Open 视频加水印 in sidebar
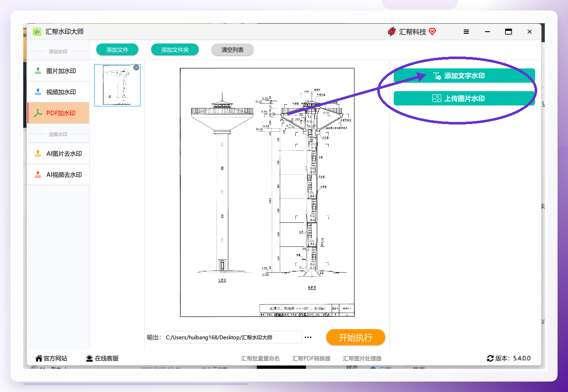Screen dimensions: 568x392 (58, 92)
